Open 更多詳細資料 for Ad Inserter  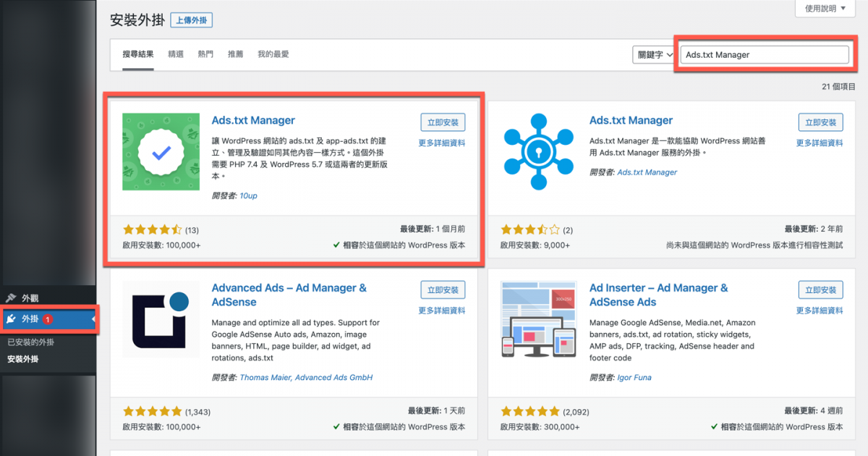[820, 311]
